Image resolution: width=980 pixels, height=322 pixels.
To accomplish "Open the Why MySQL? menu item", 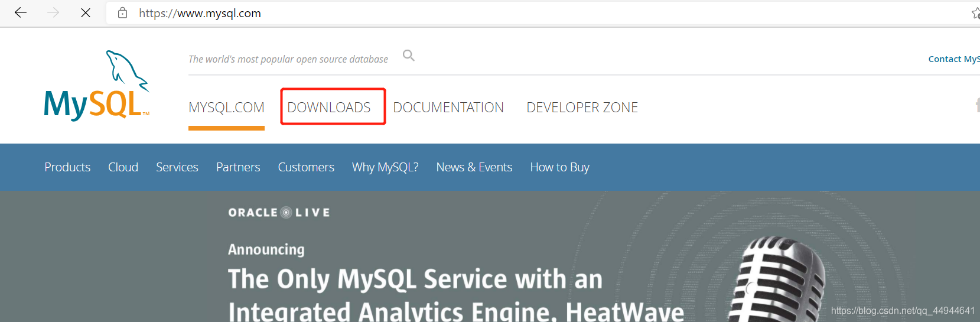I will point(385,167).
